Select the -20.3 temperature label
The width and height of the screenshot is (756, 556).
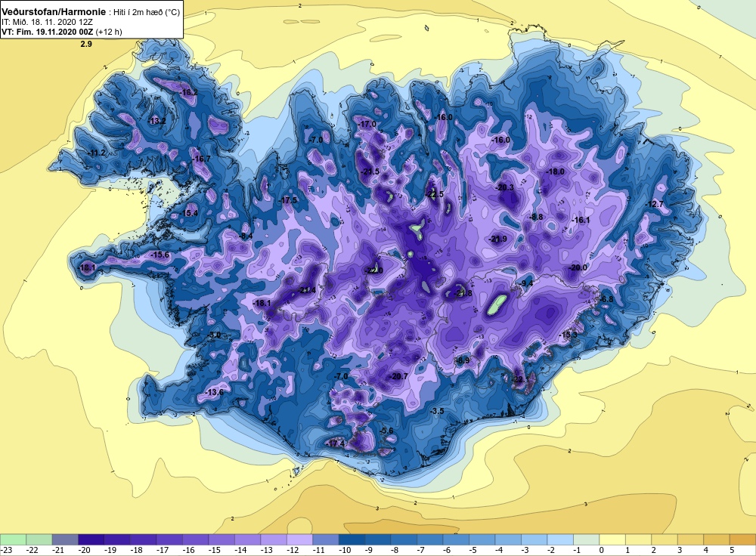pyautogui.click(x=505, y=187)
